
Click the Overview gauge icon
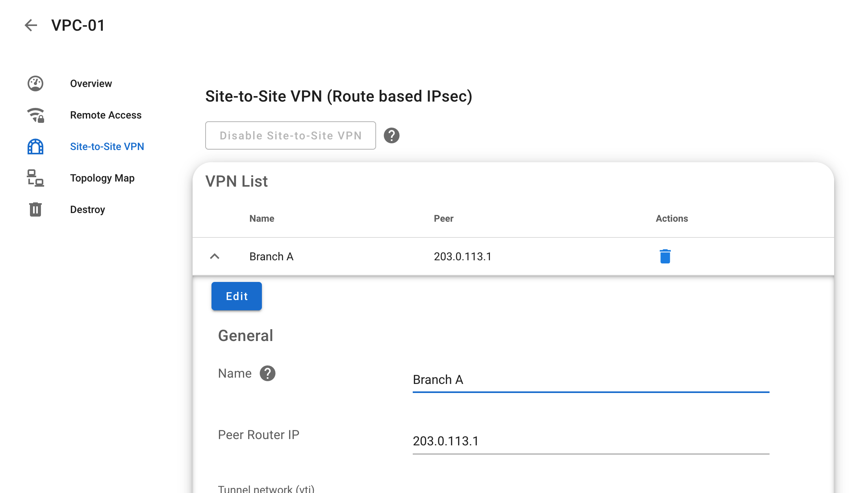coord(35,83)
